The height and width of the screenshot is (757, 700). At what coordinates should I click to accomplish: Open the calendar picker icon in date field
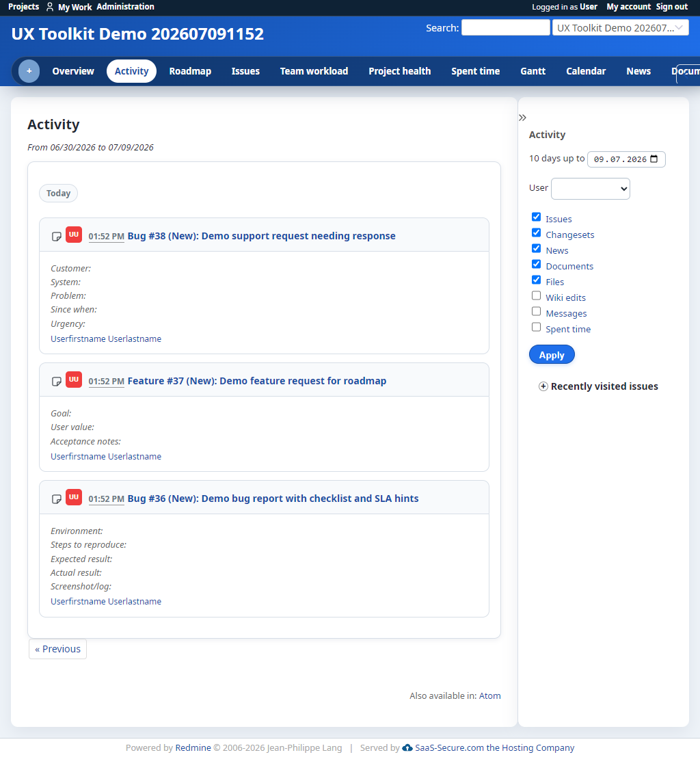tap(654, 159)
